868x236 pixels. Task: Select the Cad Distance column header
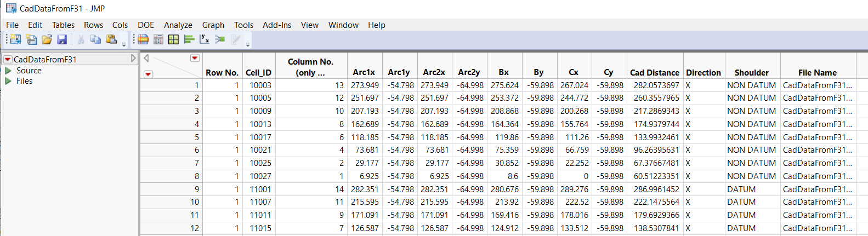654,72
